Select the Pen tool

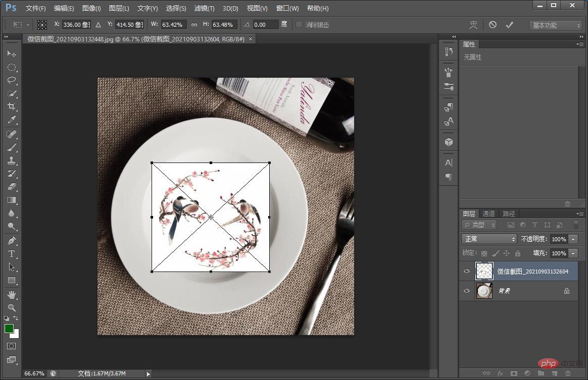pyautogui.click(x=11, y=240)
